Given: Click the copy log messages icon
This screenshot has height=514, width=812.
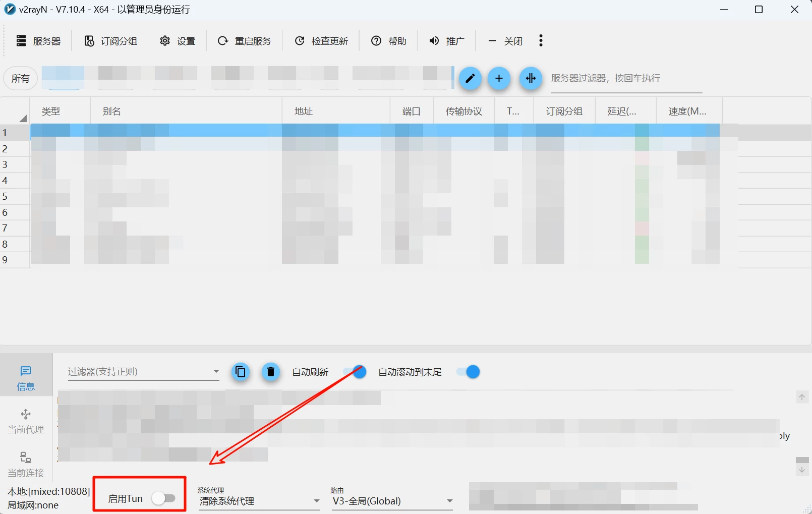Looking at the screenshot, I should [241, 372].
